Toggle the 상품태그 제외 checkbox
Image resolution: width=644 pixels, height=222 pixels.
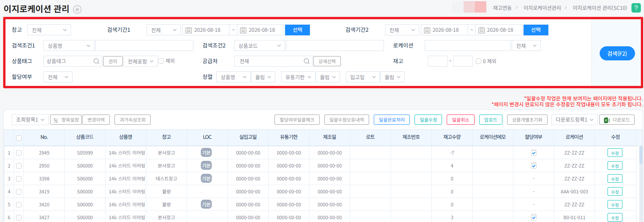point(161,61)
